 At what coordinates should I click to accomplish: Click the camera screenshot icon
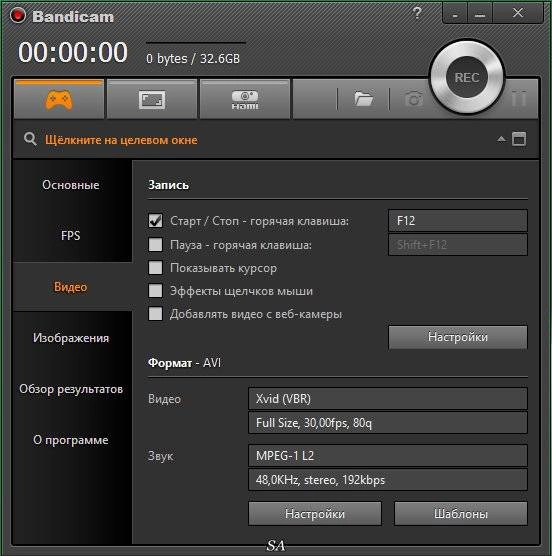[414, 99]
